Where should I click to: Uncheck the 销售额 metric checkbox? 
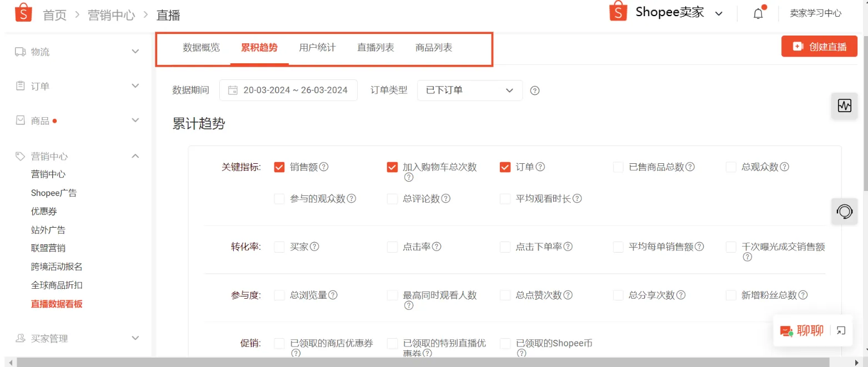point(279,167)
